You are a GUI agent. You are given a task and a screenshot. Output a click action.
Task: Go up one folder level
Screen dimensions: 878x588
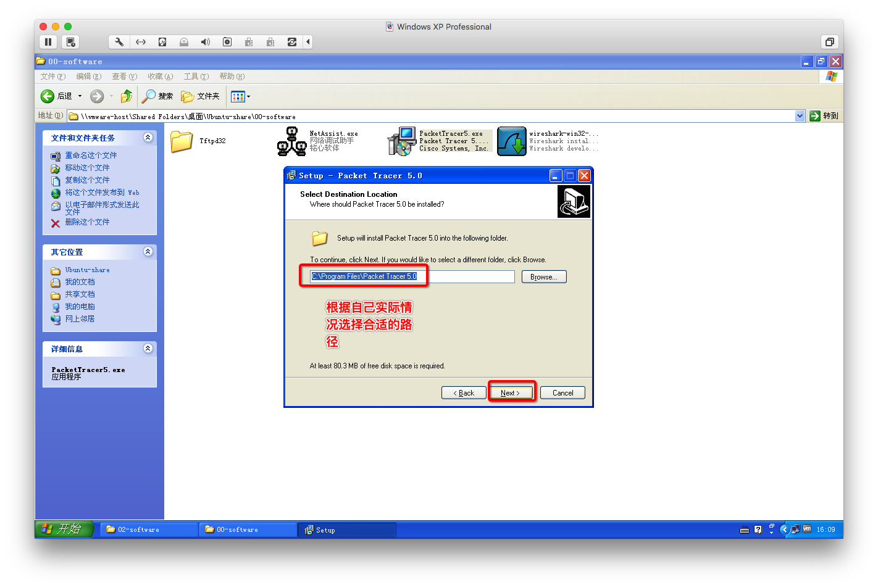tap(127, 96)
